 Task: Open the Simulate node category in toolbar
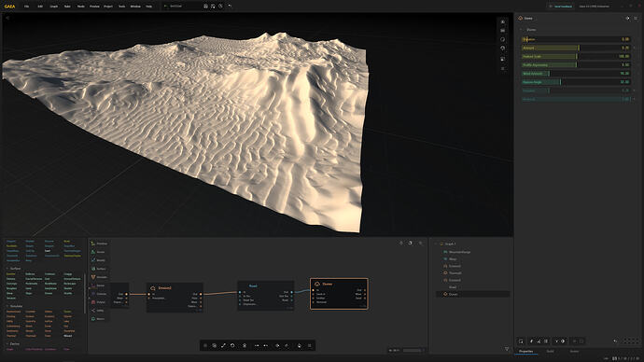click(x=98, y=277)
